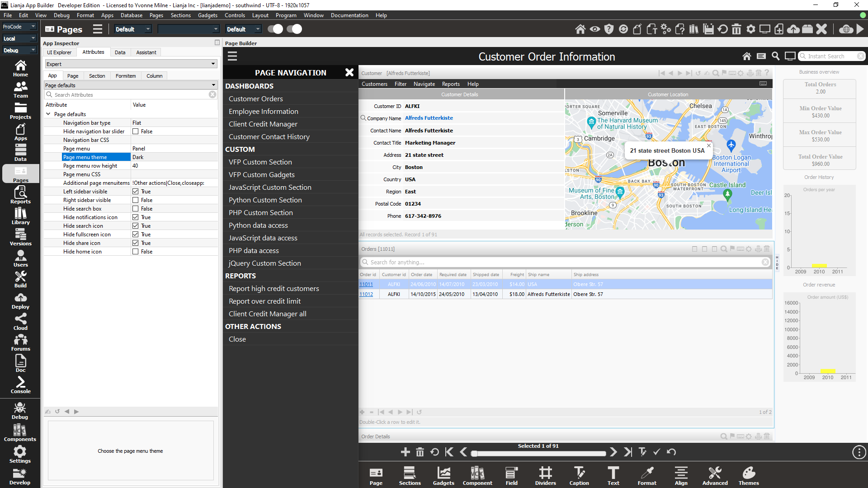Collapse the Page defaults tree node
Viewport: 868px width, 488px height.
click(x=48, y=114)
